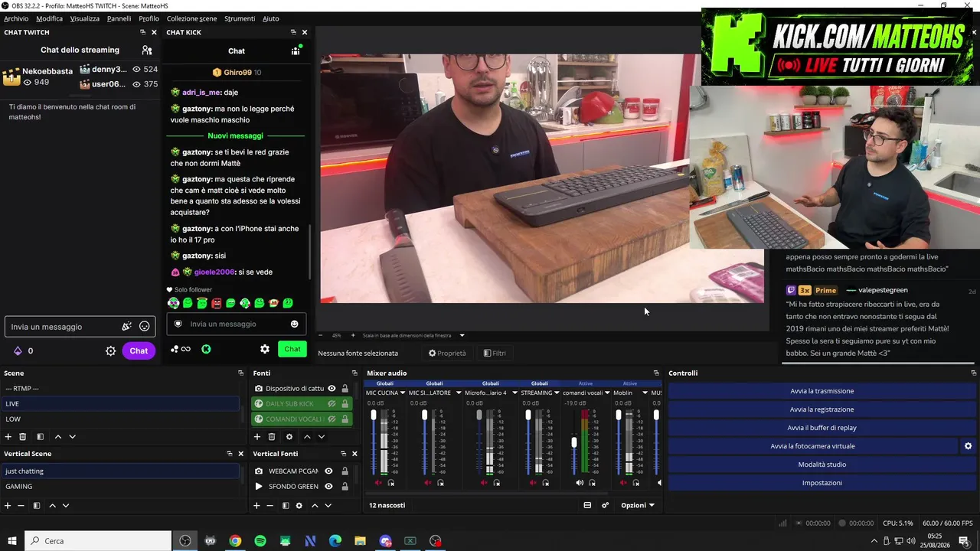
Task: Add a new Vertical Scene
Action: 8,505
